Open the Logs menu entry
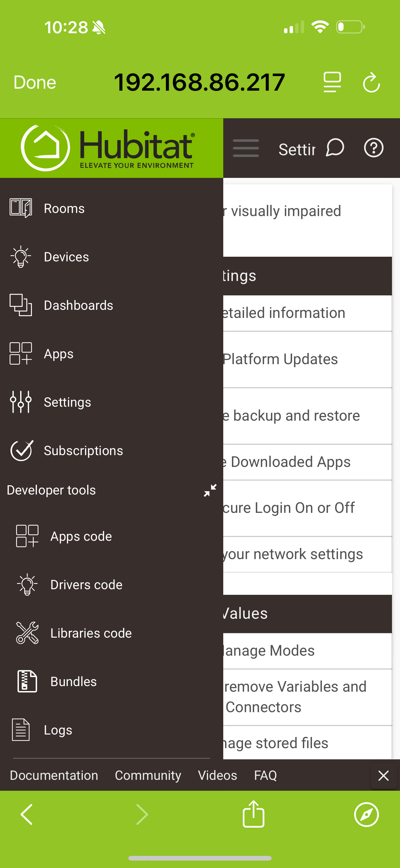Image resolution: width=400 pixels, height=868 pixels. point(58,730)
